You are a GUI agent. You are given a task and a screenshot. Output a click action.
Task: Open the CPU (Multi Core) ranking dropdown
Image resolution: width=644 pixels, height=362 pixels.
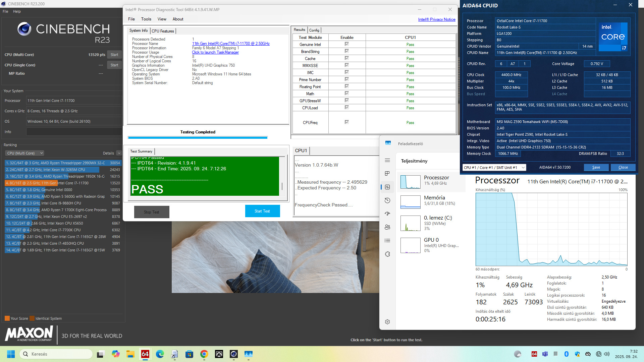(25, 153)
